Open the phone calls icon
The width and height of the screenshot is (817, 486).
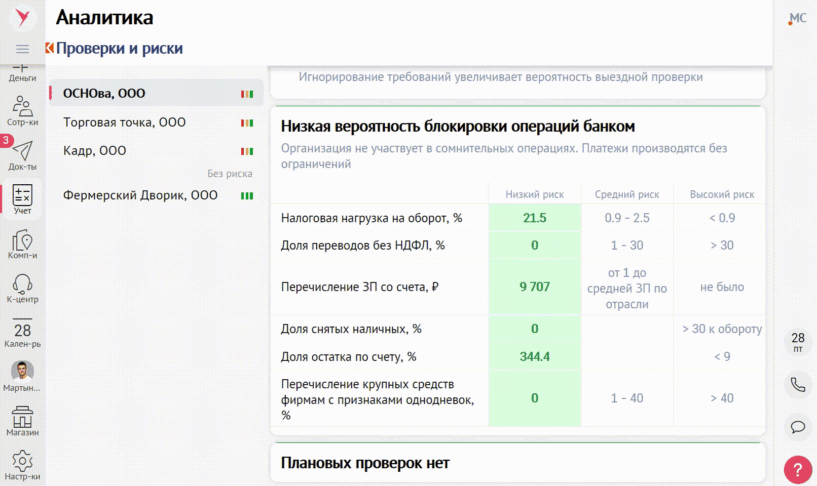pyautogui.click(x=797, y=384)
